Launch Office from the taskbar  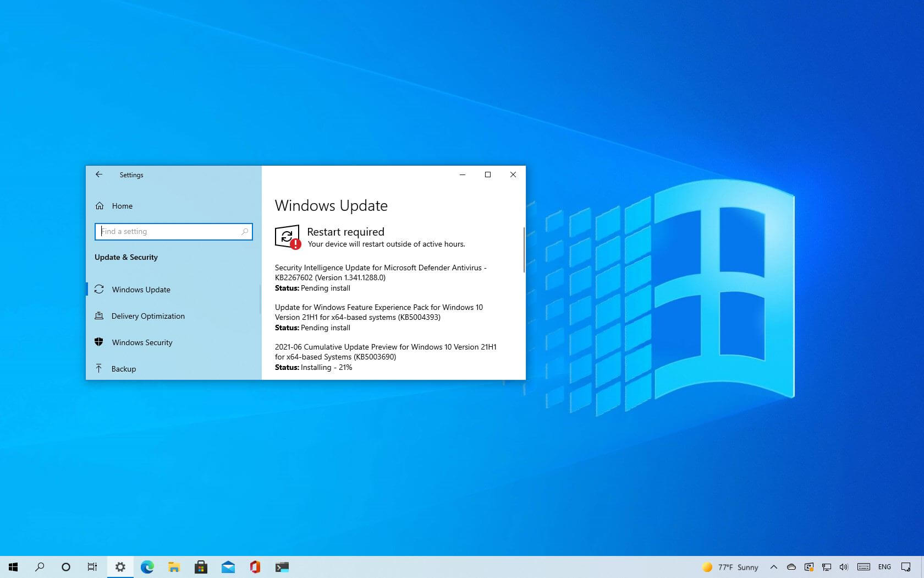[x=255, y=567]
